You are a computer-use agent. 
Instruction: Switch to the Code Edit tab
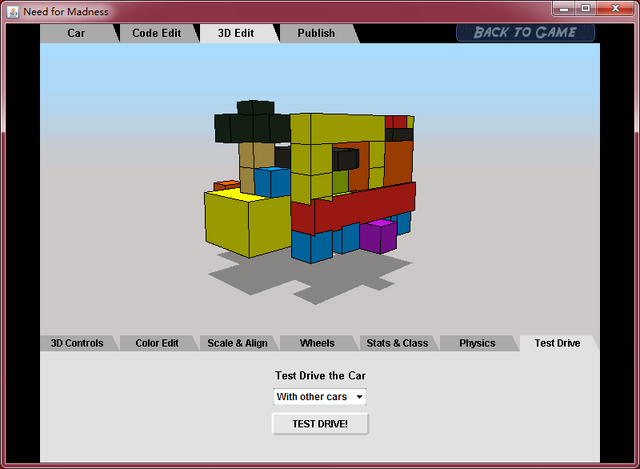pos(157,33)
